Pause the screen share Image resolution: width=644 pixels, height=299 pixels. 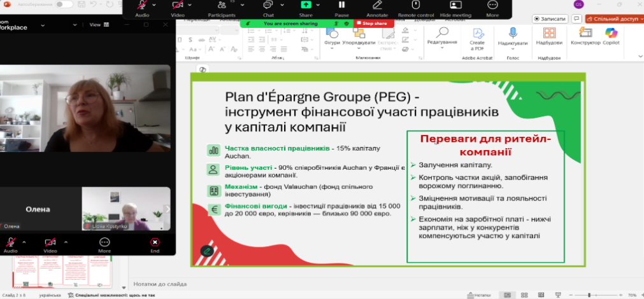pyautogui.click(x=341, y=9)
